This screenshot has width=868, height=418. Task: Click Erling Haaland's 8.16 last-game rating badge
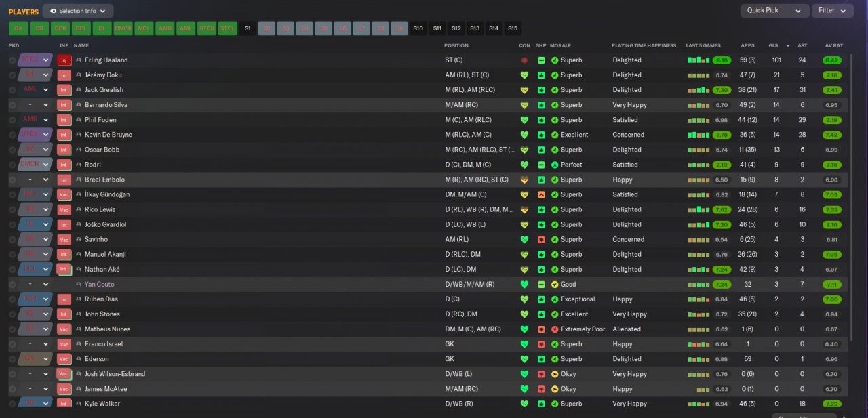[x=722, y=60]
